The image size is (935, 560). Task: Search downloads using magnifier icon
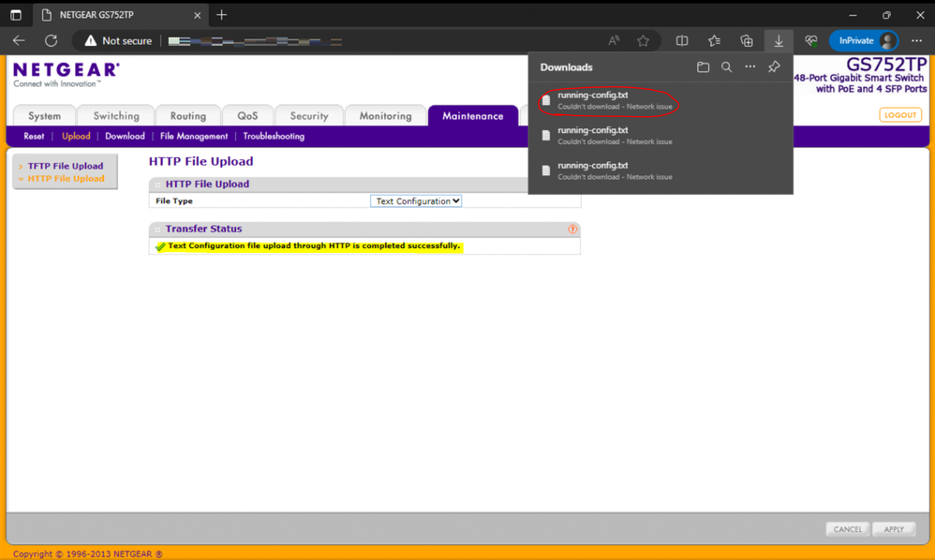pyautogui.click(x=726, y=66)
